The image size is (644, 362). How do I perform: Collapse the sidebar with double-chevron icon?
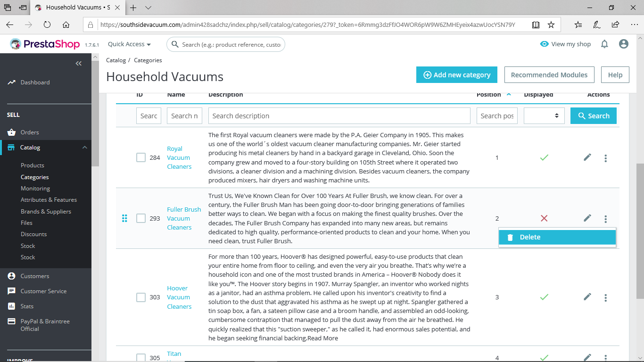(x=79, y=63)
